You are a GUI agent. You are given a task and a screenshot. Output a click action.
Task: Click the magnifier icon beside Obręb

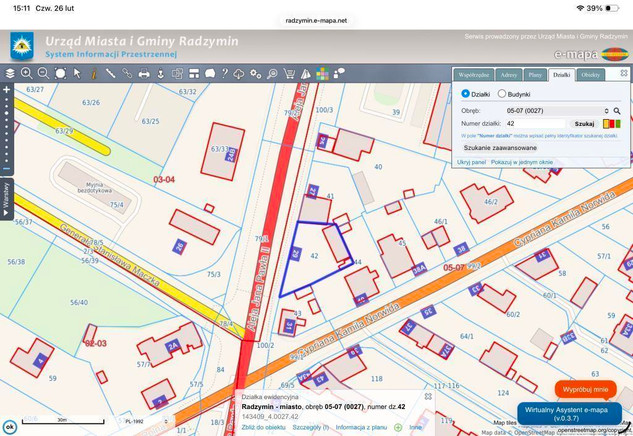pyautogui.click(x=617, y=111)
